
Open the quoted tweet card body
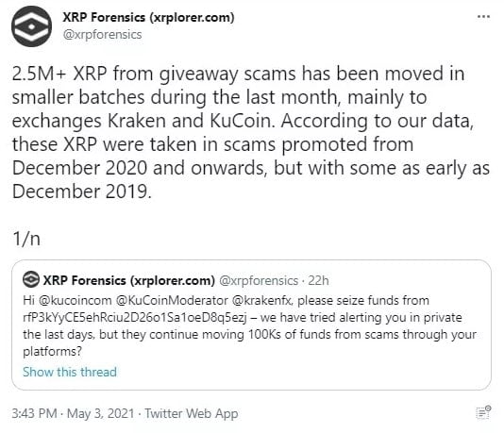(251, 325)
